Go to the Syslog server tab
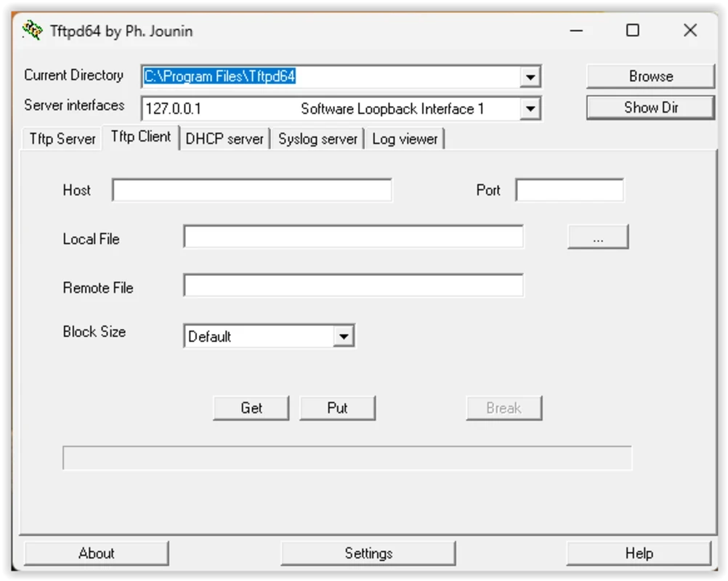 point(318,139)
